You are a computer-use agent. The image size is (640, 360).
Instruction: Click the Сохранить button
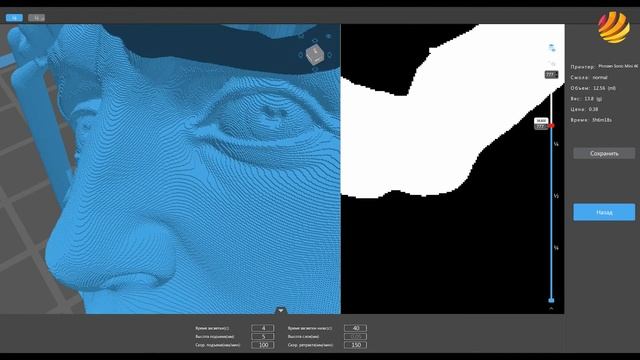pyautogui.click(x=604, y=153)
